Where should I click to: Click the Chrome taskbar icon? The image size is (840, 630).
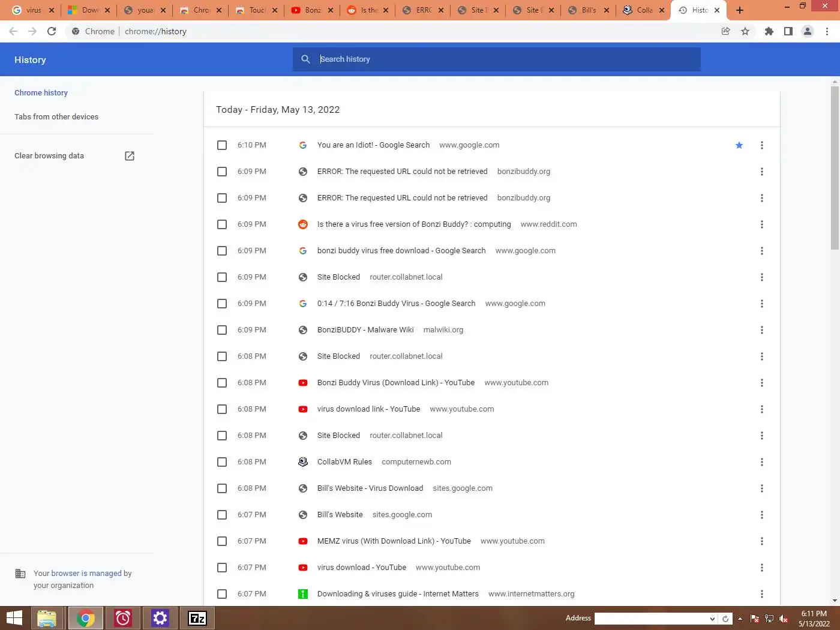(x=86, y=618)
